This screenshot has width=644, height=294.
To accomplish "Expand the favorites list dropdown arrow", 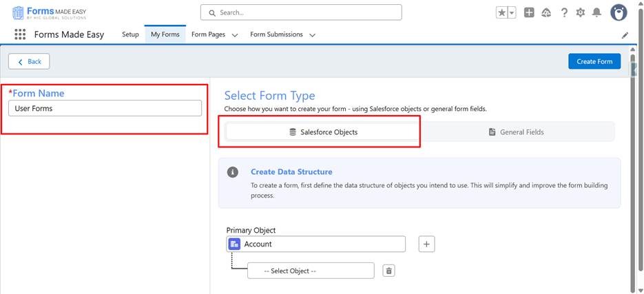I will [x=512, y=12].
